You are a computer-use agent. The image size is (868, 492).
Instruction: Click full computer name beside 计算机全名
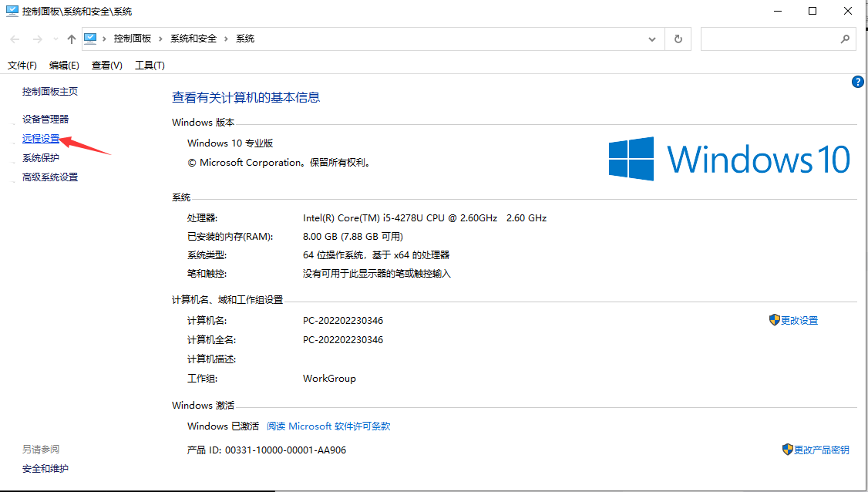[x=343, y=339]
